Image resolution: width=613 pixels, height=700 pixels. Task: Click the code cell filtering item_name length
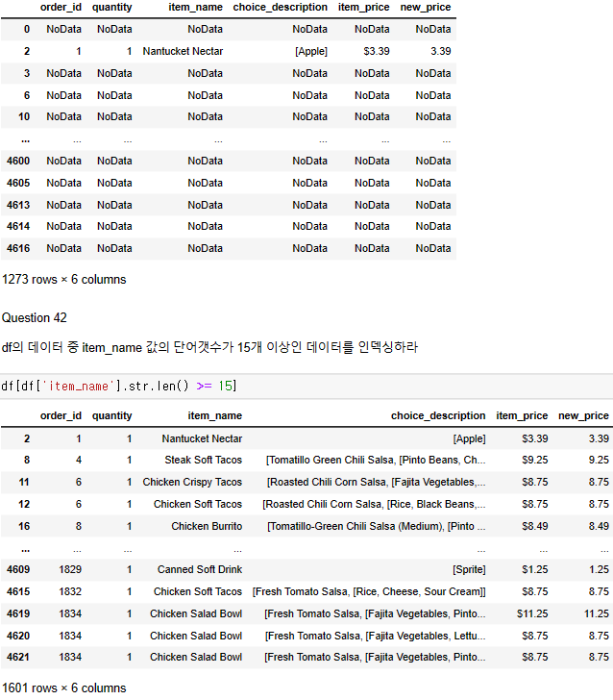point(306,387)
